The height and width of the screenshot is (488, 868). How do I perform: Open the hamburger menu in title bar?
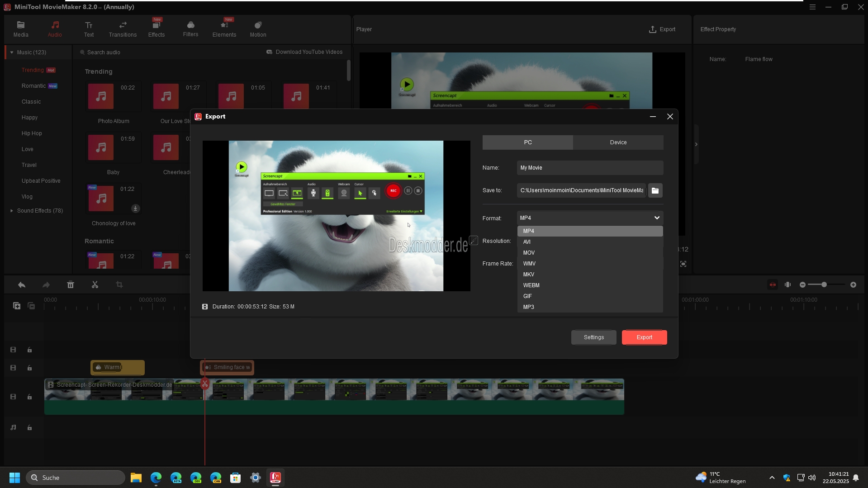[x=812, y=7]
